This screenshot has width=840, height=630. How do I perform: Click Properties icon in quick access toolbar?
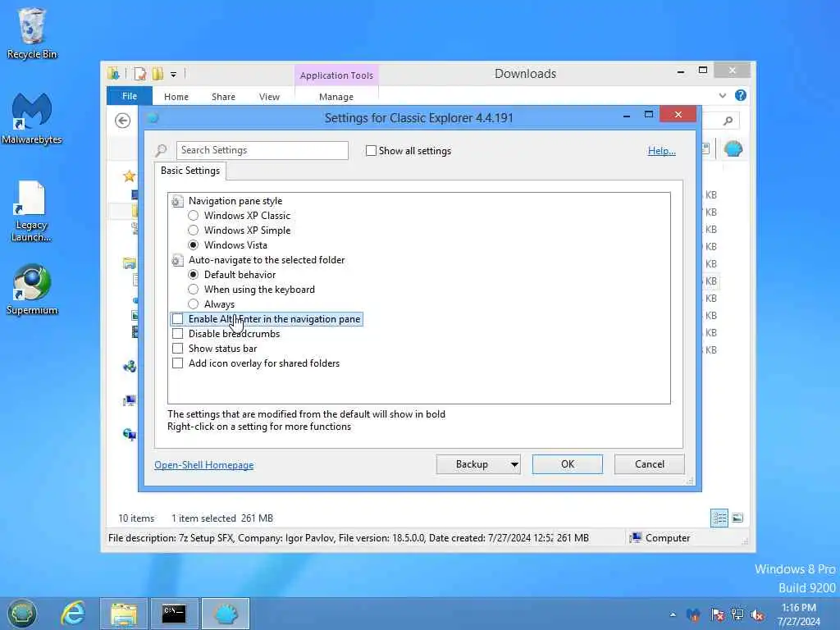(x=140, y=74)
